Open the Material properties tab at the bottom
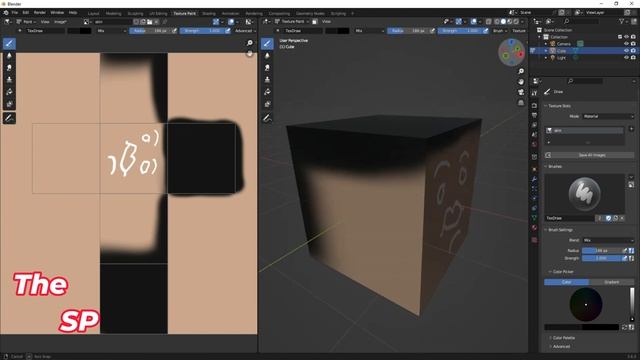Image resolution: width=640 pixels, height=360 pixels. [x=534, y=228]
